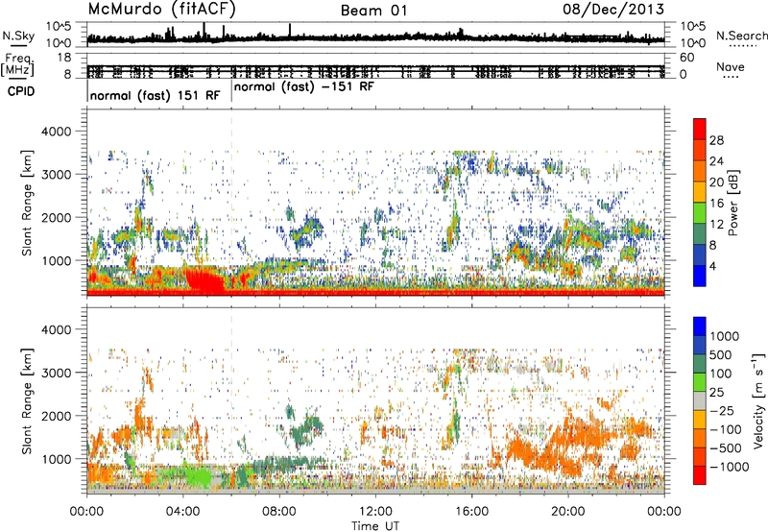The height and width of the screenshot is (532, 768).
Task: Select the Beam 01 label
Action: tap(373, 11)
